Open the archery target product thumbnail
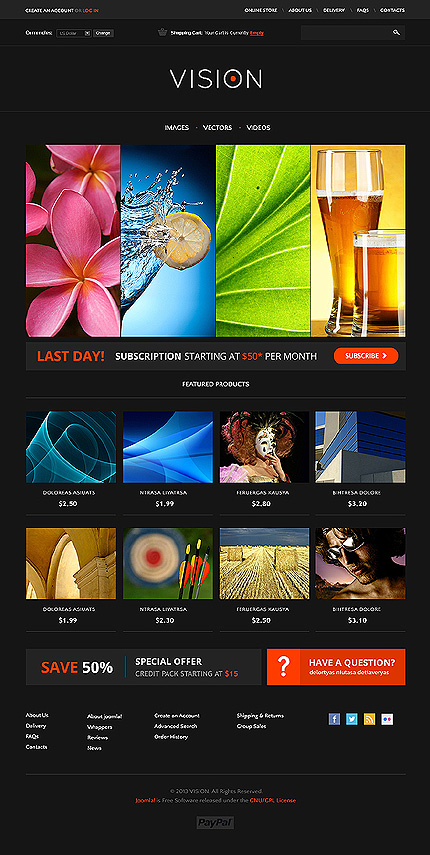The height and width of the screenshot is (855, 430). (x=168, y=563)
